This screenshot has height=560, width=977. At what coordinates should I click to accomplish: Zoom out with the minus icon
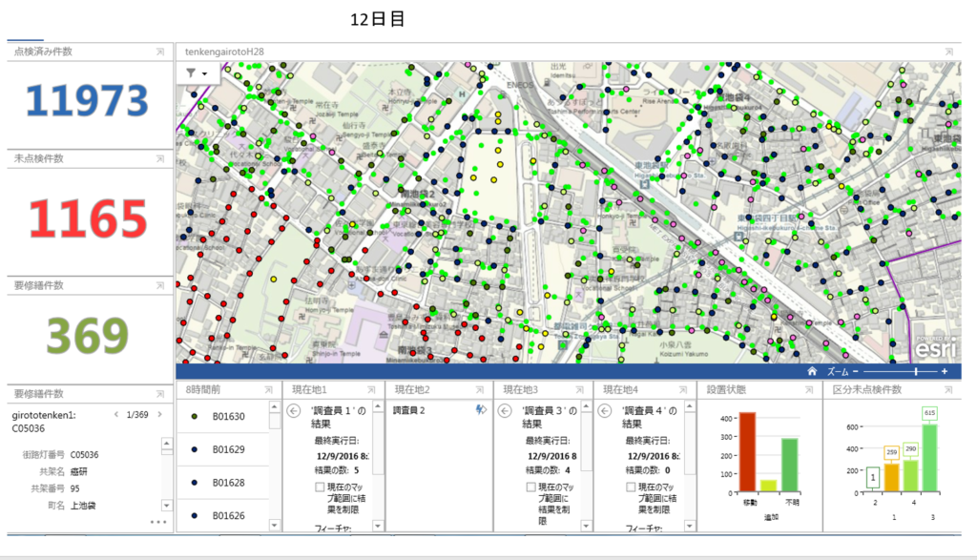click(x=856, y=372)
